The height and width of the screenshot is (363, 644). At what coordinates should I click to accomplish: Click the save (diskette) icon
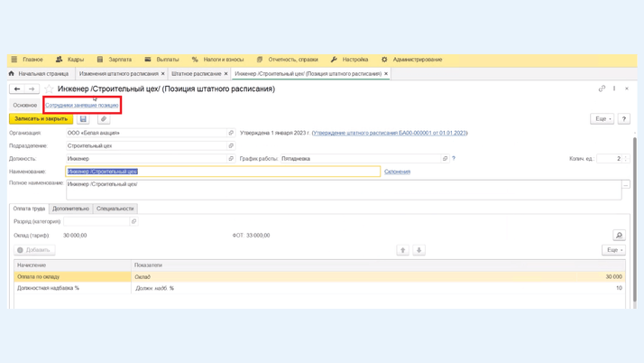click(x=83, y=119)
